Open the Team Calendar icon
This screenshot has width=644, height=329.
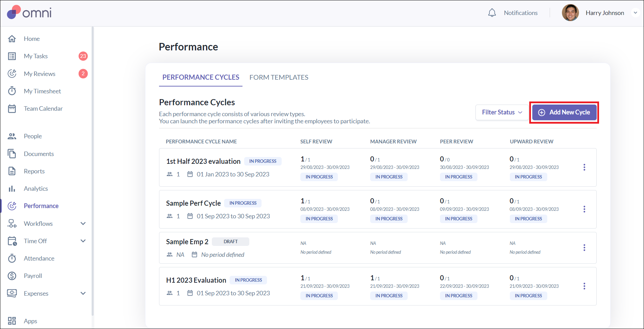click(x=12, y=109)
